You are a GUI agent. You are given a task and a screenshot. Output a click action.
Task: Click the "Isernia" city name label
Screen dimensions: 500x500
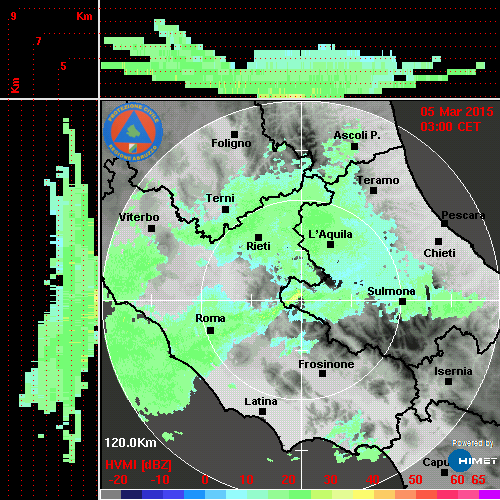(453, 371)
